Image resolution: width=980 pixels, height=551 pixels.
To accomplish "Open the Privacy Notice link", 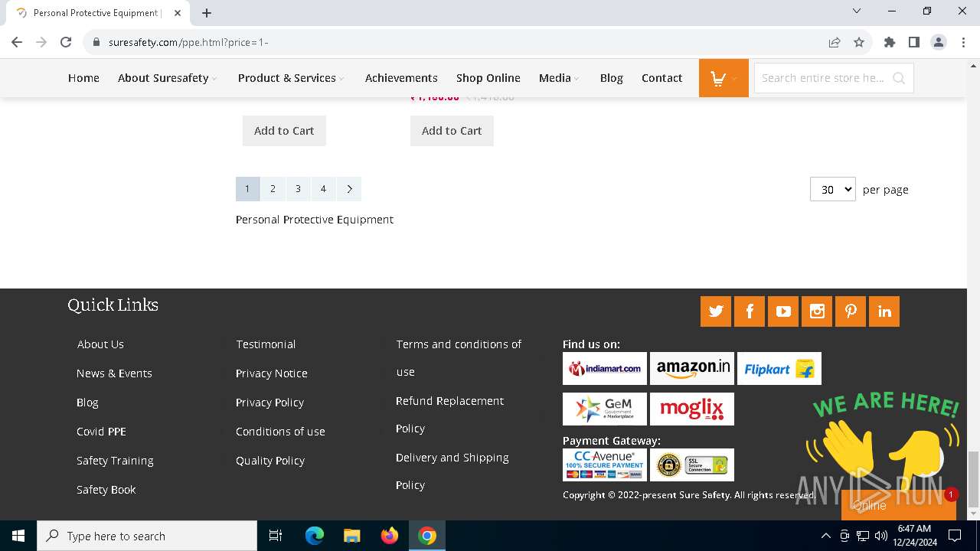I will (x=272, y=373).
